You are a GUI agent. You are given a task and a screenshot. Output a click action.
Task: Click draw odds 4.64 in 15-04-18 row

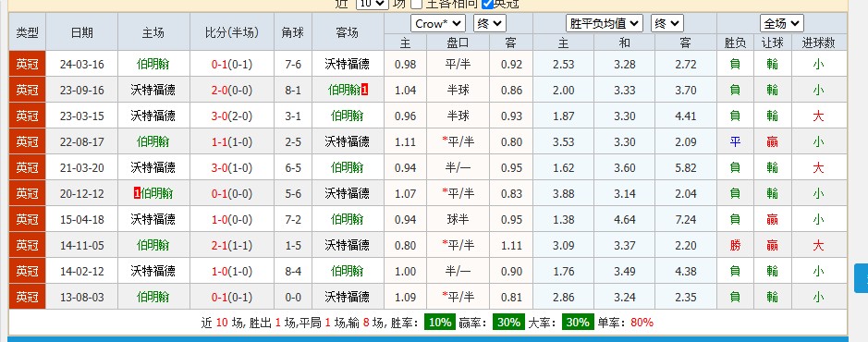(x=625, y=219)
